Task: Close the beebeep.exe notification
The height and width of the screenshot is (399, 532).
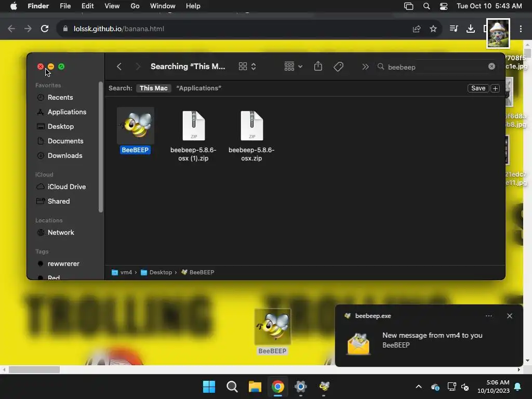Action: (x=510, y=316)
